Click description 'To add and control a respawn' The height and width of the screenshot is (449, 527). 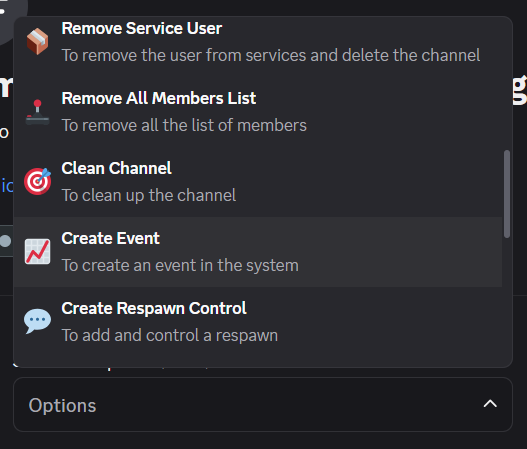tap(170, 335)
